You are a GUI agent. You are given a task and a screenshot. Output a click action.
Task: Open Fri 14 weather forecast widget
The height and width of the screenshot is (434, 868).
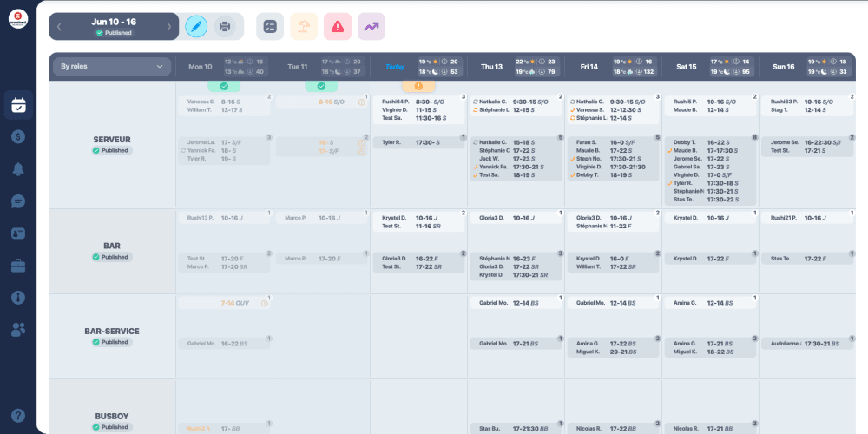point(635,67)
